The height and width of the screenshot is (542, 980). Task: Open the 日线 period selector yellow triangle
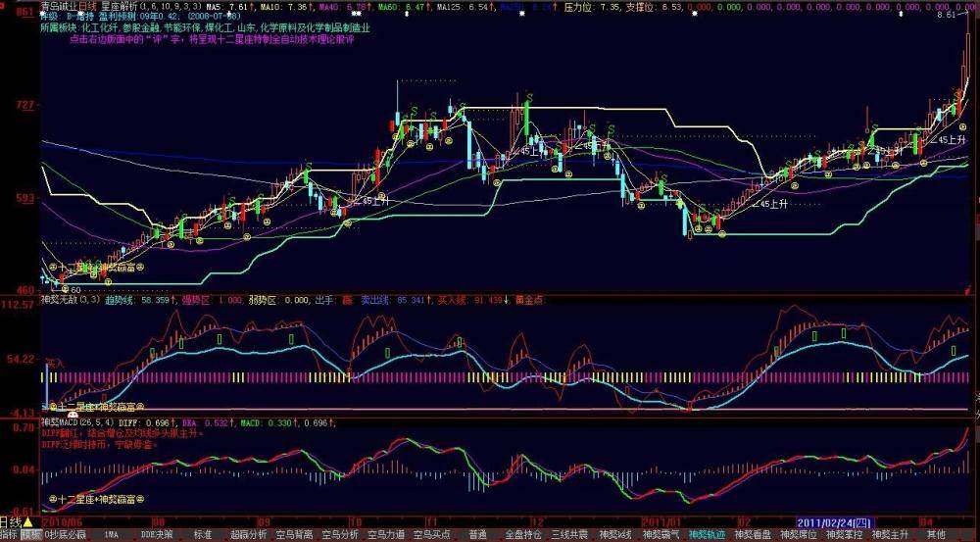pos(27,522)
